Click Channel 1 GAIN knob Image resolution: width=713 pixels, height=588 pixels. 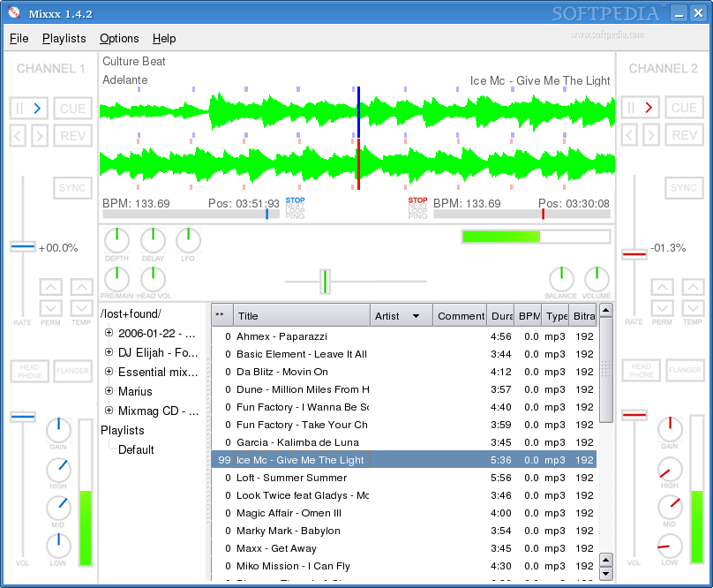click(x=58, y=430)
